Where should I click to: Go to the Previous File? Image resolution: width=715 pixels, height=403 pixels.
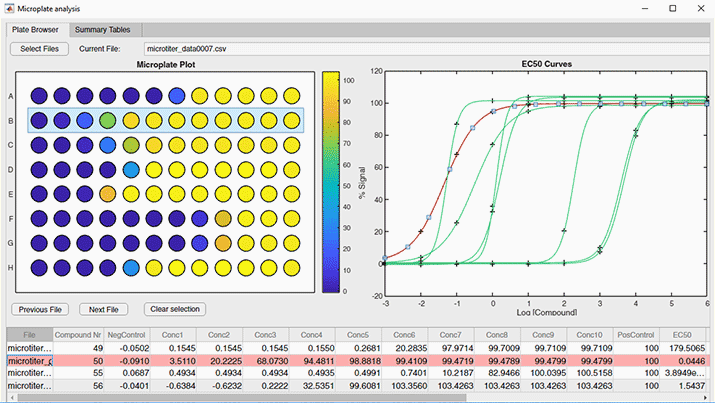pyautogui.click(x=40, y=309)
